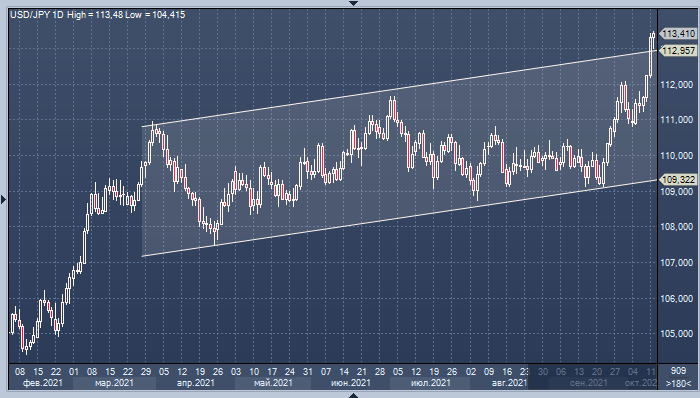The image size is (700, 398).
Task: Click the май.2021 month label
Action: [x=273, y=383]
